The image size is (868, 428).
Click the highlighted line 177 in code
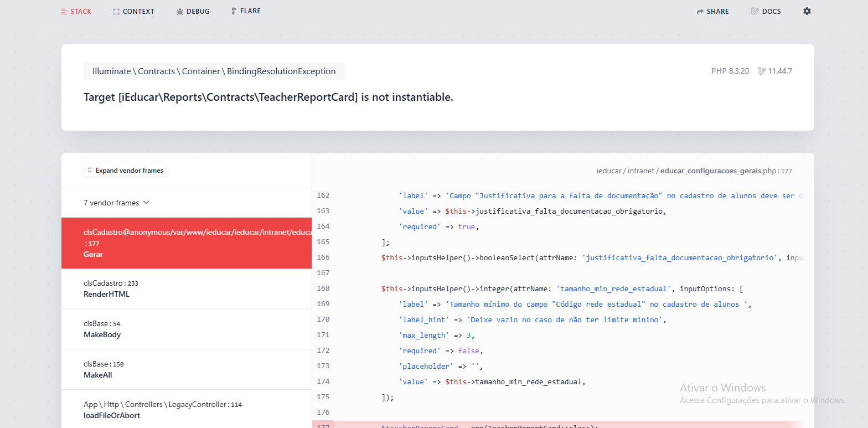pyautogui.click(x=563, y=424)
